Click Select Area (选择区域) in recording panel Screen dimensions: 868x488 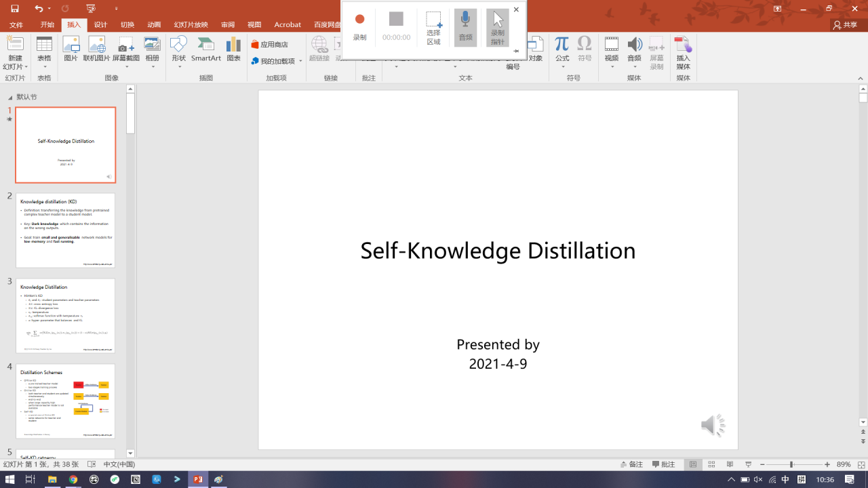point(433,27)
